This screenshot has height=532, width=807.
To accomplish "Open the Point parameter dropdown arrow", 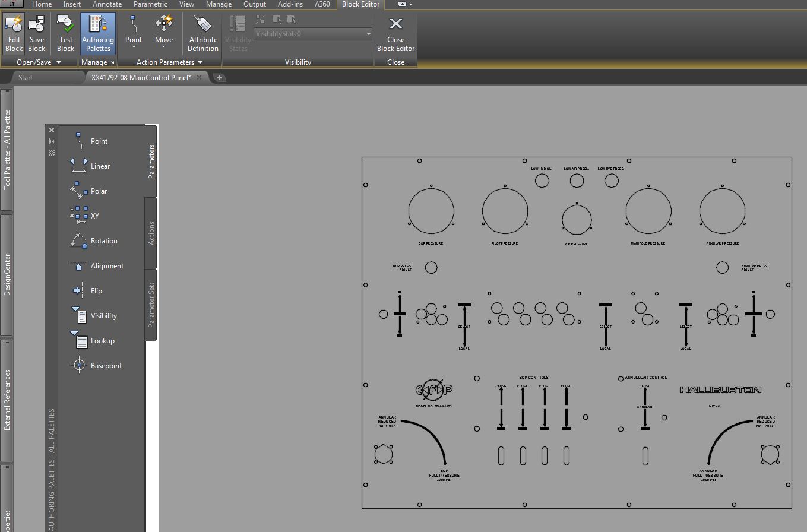I will coord(134,47).
